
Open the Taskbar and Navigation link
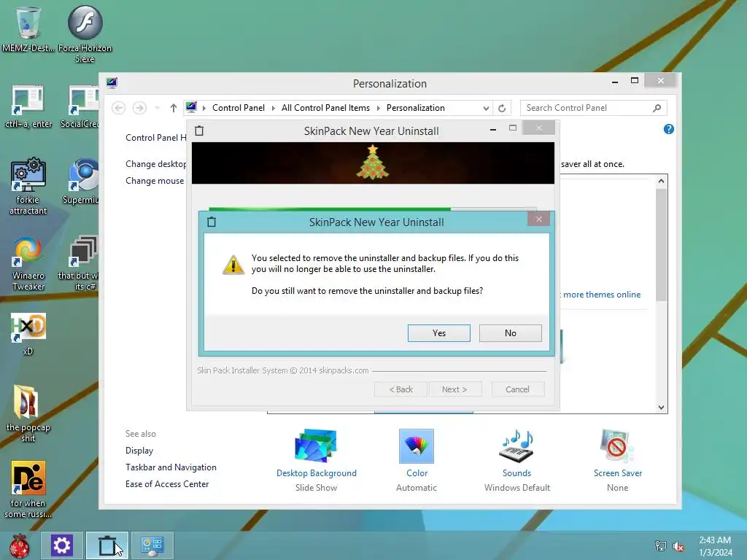coord(171,467)
